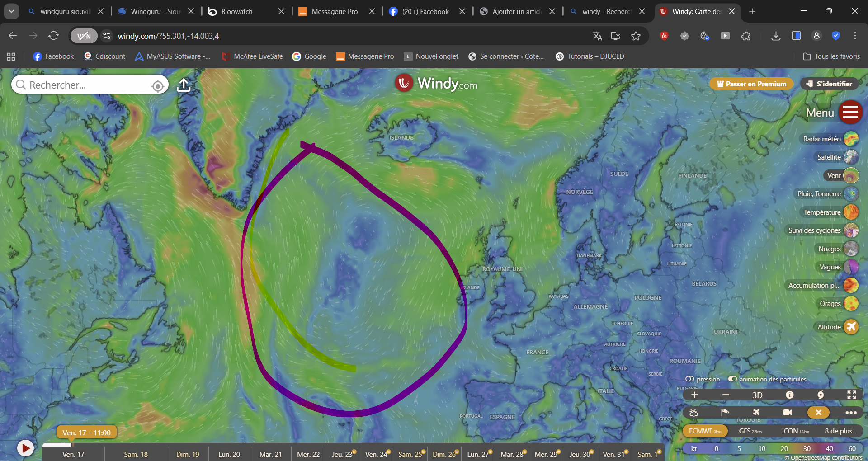Switch to Ajouter un article tab
The height and width of the screenshot is (461, 868).
[517, 11]
